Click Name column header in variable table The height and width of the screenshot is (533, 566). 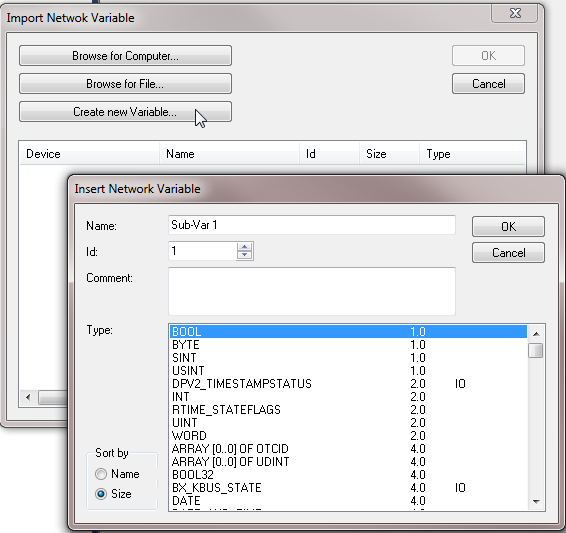(229, 154)
